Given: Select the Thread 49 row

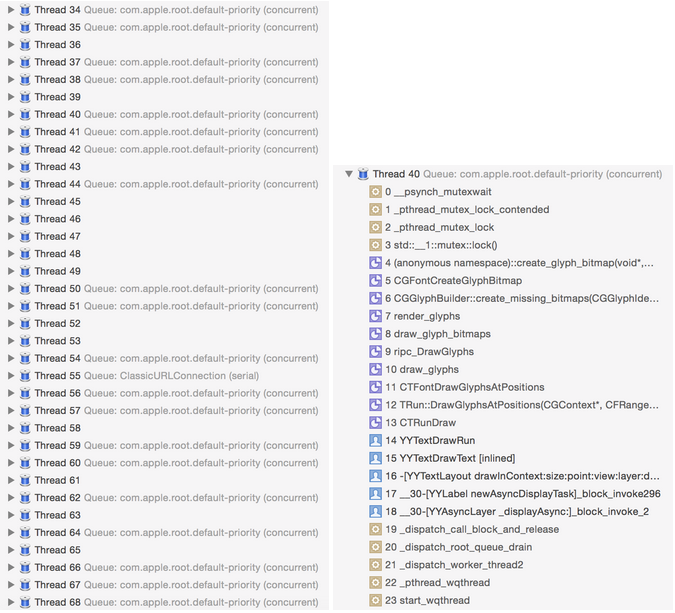Looking at the screenshot, I should (164, 271).
